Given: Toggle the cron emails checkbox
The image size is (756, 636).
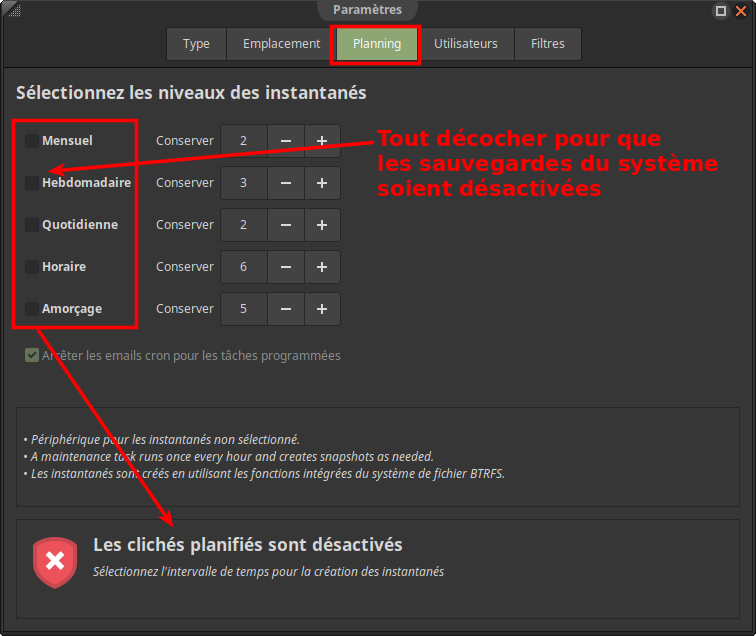Looking at the screenshot, I should click(32, 355).
